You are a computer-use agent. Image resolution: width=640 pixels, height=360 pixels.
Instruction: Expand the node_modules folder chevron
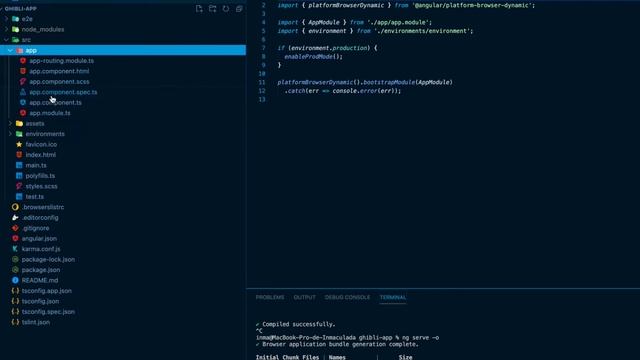coord(6,29)
